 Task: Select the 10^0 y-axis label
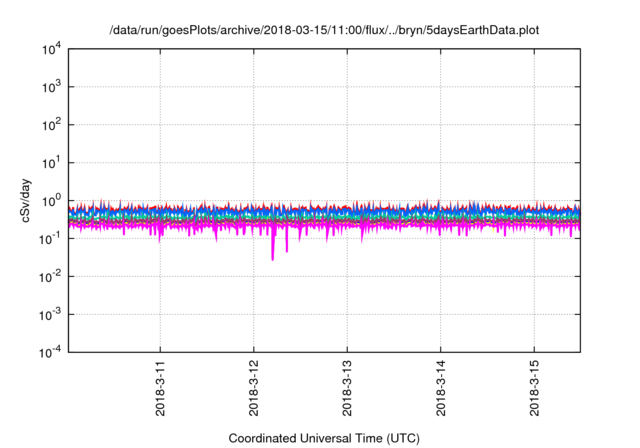51,201
